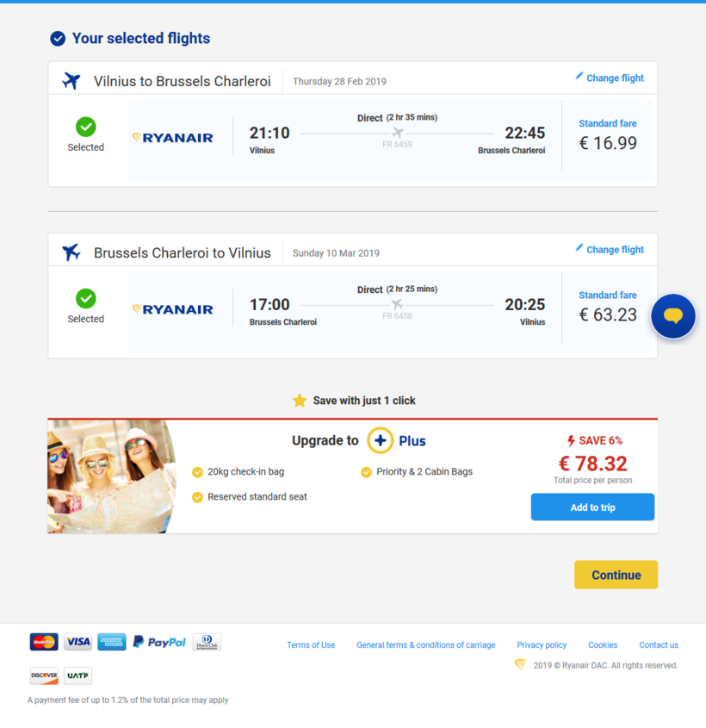Click the American Express card icon
Screen dimensions: 706x728
(x=112, y=642)
